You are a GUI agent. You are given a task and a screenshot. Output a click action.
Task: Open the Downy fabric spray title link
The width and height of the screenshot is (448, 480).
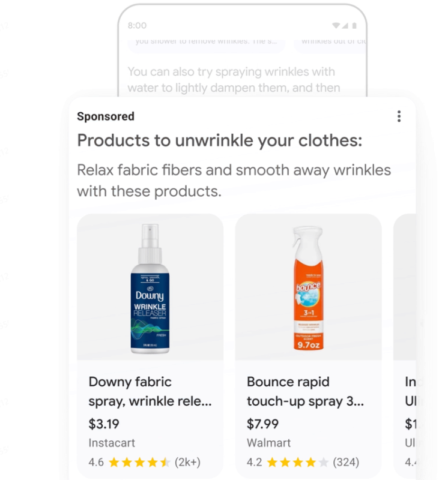[150, 391]
